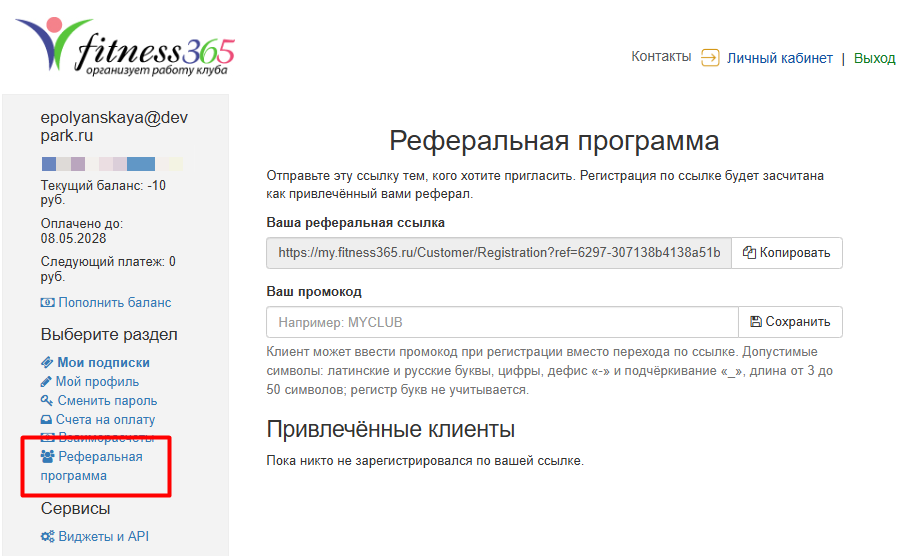Click the inbox icon beside Счета на оплату

(46, 419)
